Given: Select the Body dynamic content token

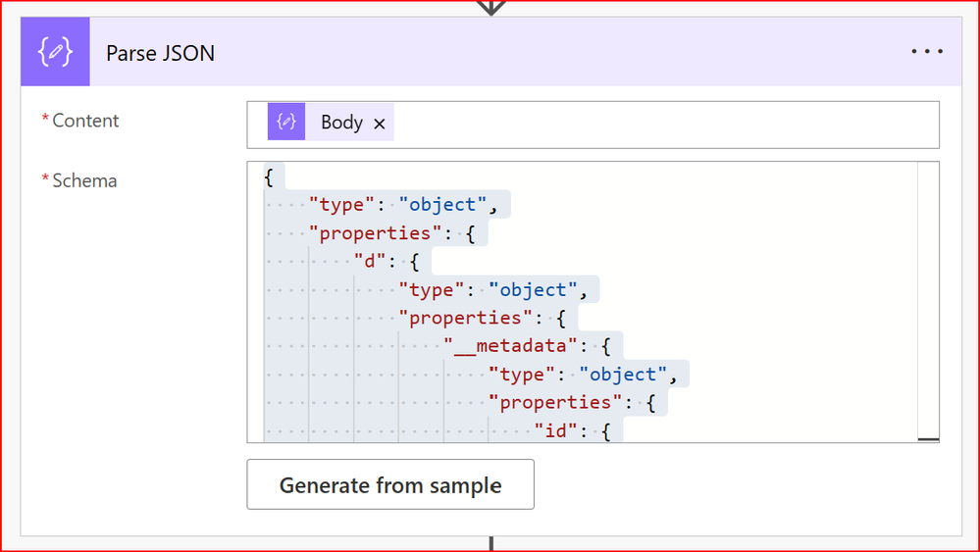Looking at the screenshot, I should (331, 122).
